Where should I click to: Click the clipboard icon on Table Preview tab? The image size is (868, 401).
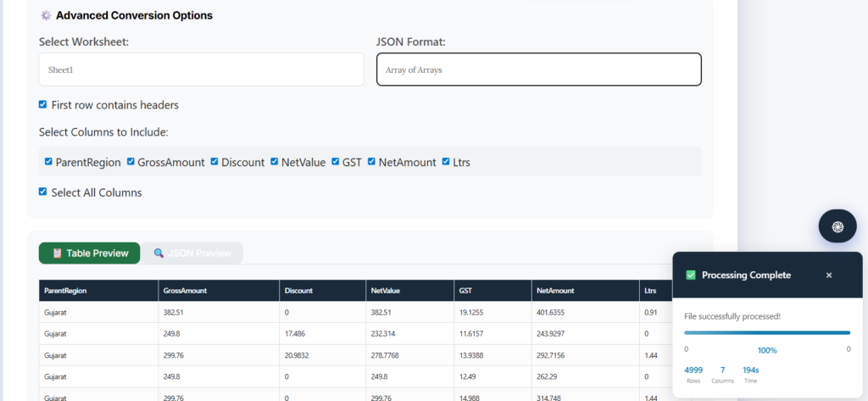tap(57, 253)
